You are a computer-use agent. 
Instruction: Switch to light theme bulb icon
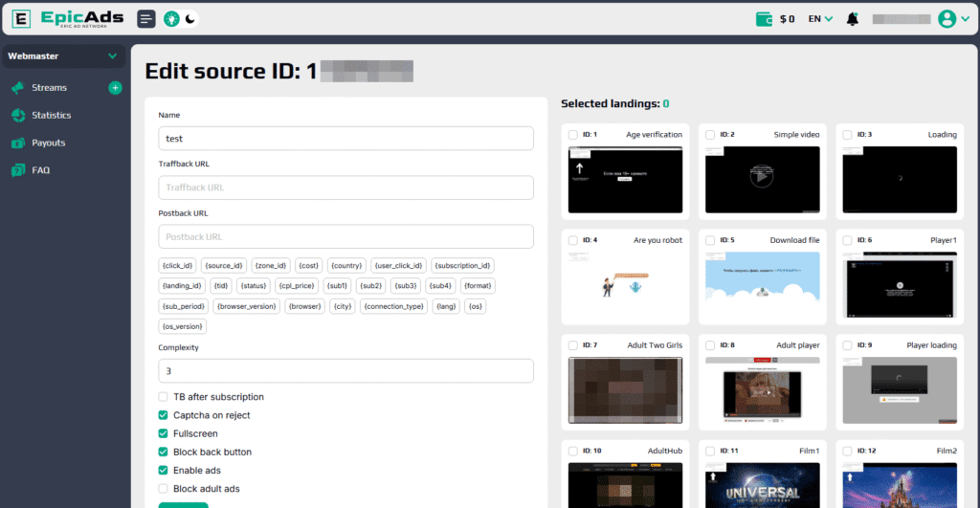[171, 18]
